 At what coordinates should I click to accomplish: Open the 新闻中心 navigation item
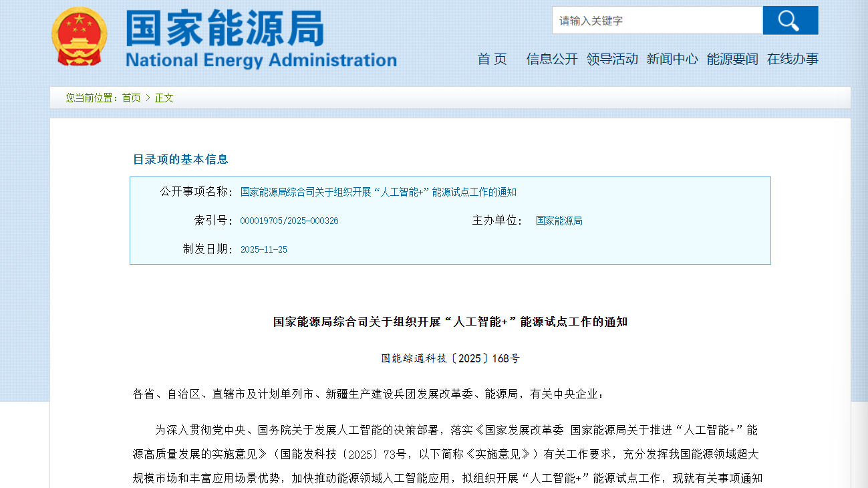pos(672,59)
